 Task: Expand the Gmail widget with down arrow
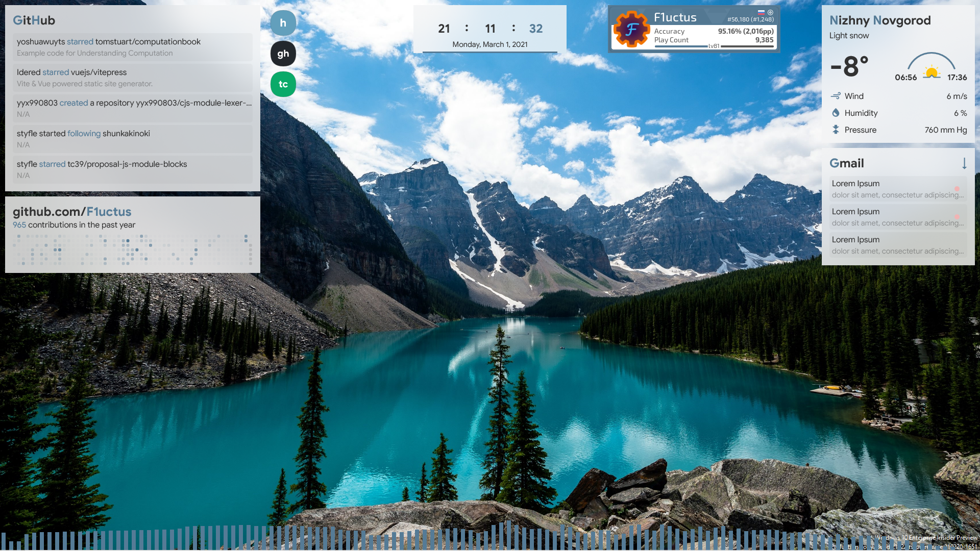coord(964,163)
